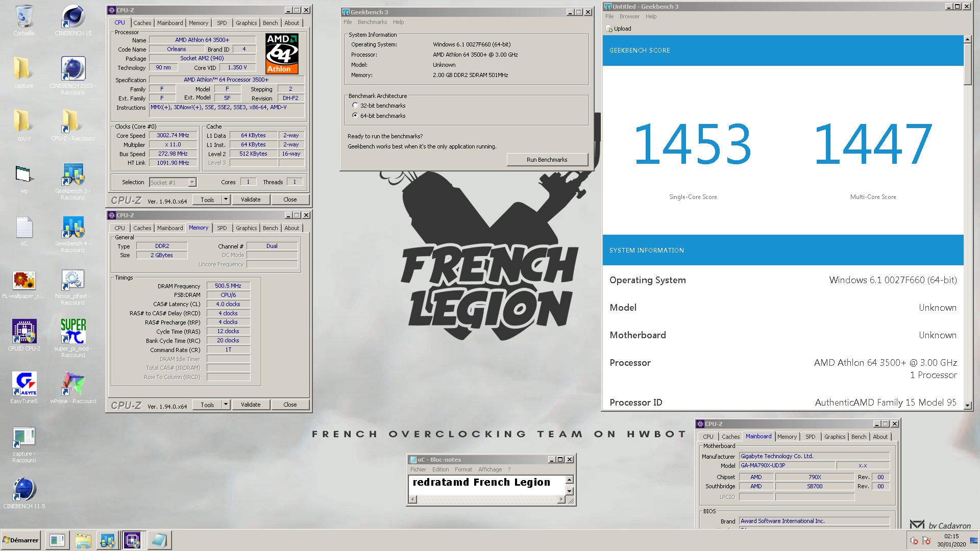This screenshot has height=551, width=980.
Task: Open the CINEBENCH 15 desktop icon
Action: pos(73,16)
